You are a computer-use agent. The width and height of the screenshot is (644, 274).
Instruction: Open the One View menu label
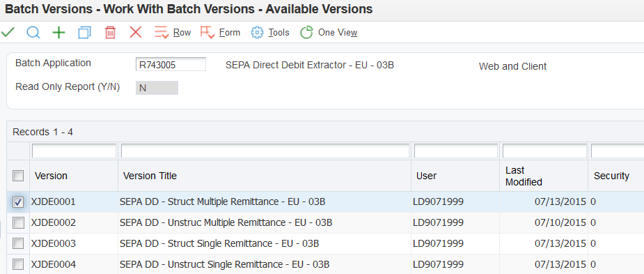[338, 33]
